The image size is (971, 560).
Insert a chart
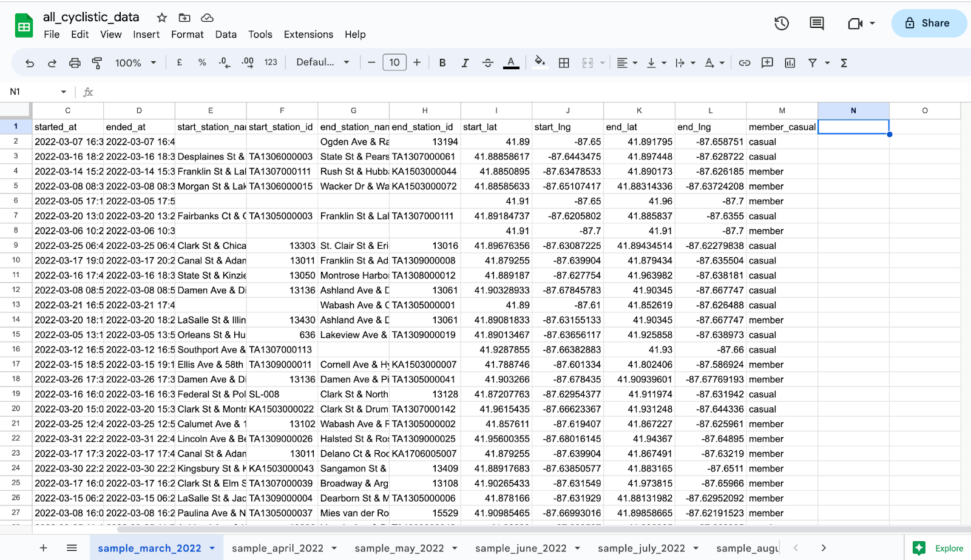[x=789, y=62]
